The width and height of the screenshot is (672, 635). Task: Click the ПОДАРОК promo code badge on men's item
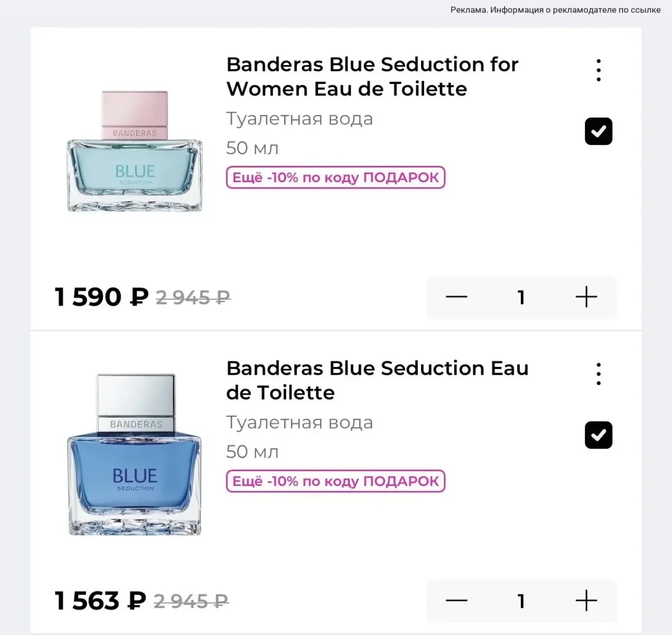pyautogui.click(x=335, y=481)
